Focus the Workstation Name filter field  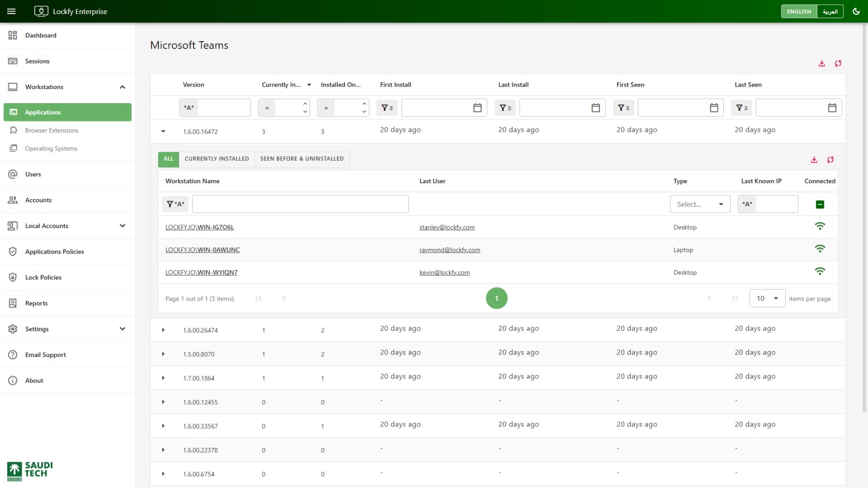[300, 204]
